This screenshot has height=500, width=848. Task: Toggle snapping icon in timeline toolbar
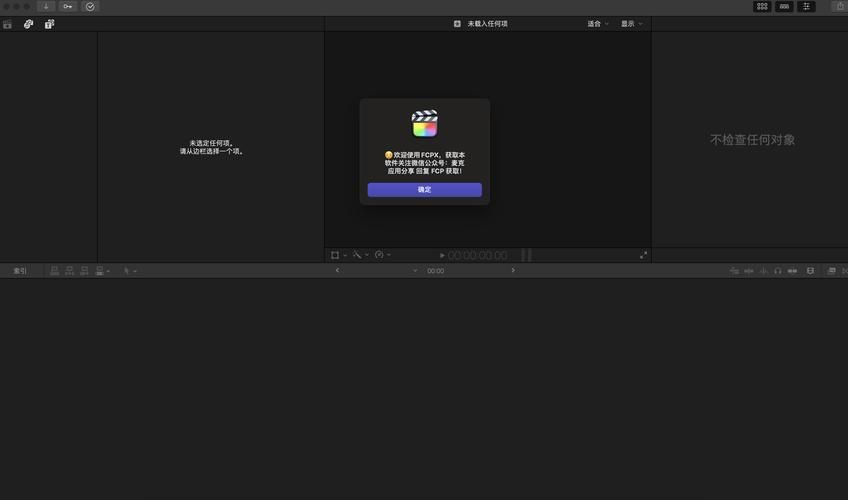pyautogui.click(x=792, y=271)
